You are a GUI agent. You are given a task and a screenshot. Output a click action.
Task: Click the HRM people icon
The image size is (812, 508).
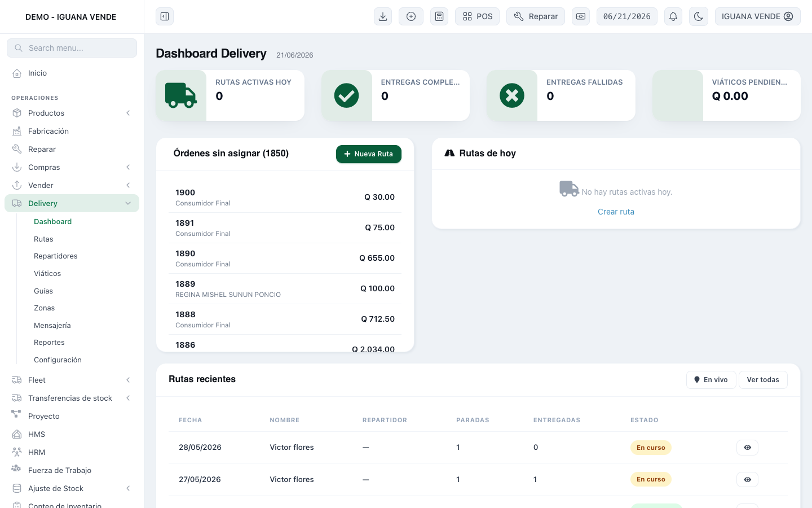click(x=17, y=452)
